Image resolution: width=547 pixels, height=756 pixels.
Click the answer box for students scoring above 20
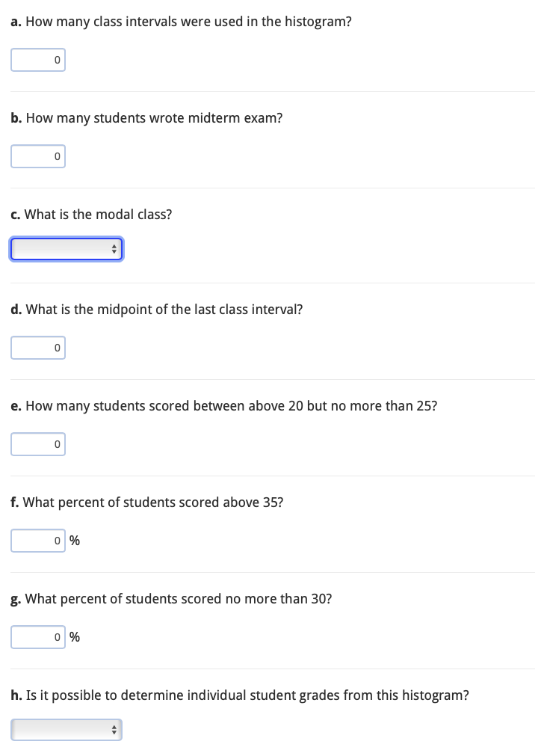pos(38,443)
